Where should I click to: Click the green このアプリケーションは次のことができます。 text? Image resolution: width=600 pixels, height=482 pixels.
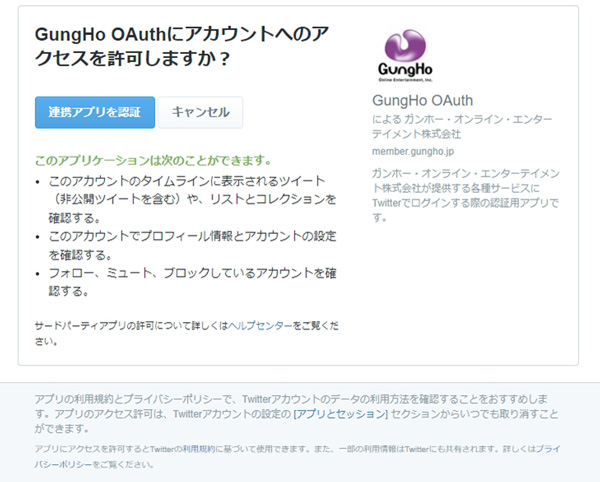coord(153,160)
